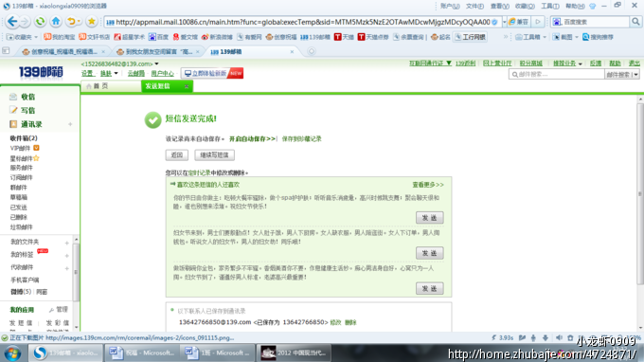Open the 139邮箱 bookmark in favorites bar
The image size is (644, 362).
click(x=315, y=37)
